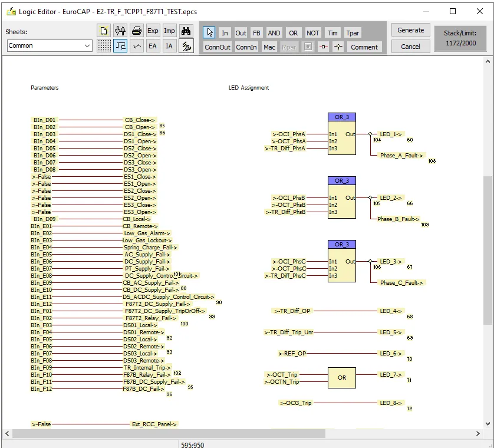Click the junction point diamond icon
This screenshot has width=494, height=448.
338,47
